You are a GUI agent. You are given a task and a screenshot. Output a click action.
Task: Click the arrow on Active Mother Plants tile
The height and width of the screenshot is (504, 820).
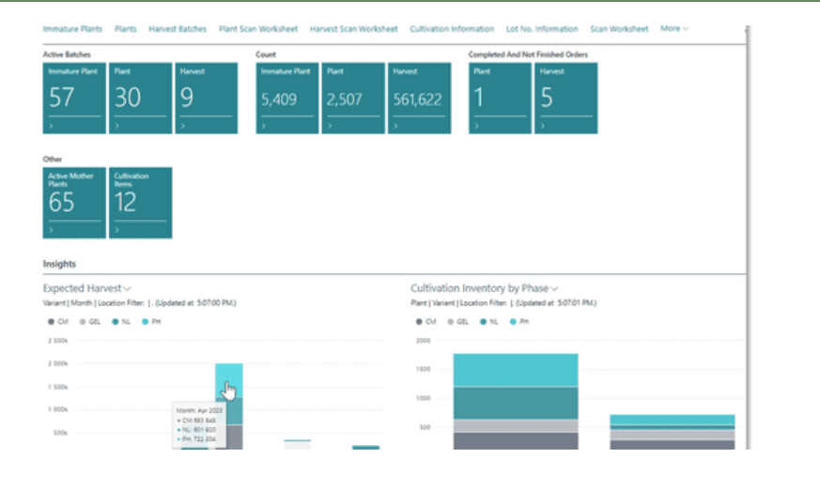pos(50,229)
